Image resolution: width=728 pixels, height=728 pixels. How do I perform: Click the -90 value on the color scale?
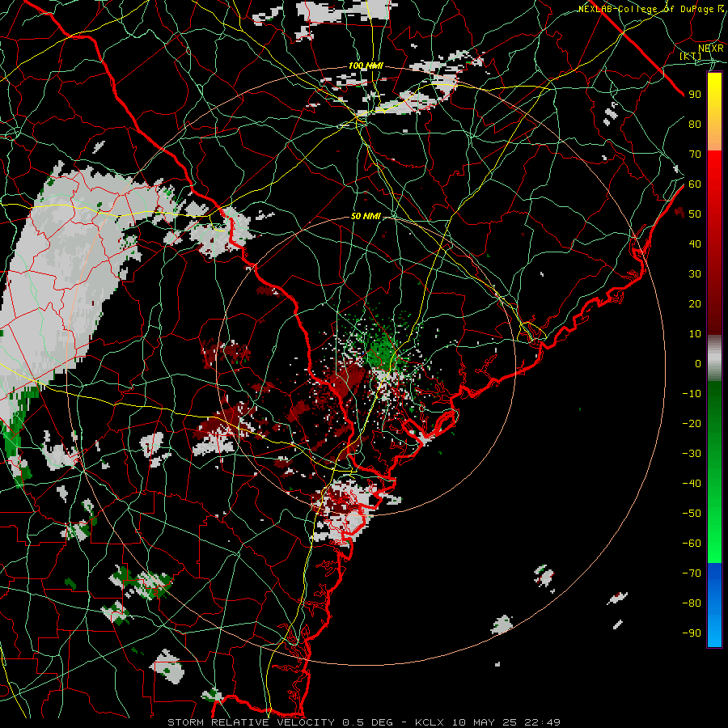(x=692, y=633)
